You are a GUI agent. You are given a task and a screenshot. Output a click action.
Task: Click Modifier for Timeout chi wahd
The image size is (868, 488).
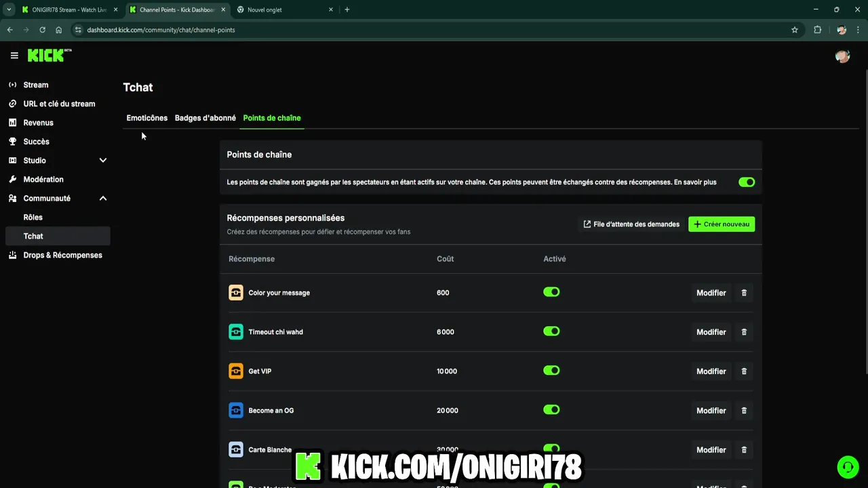pyautogui.click(x=711, y=332)
